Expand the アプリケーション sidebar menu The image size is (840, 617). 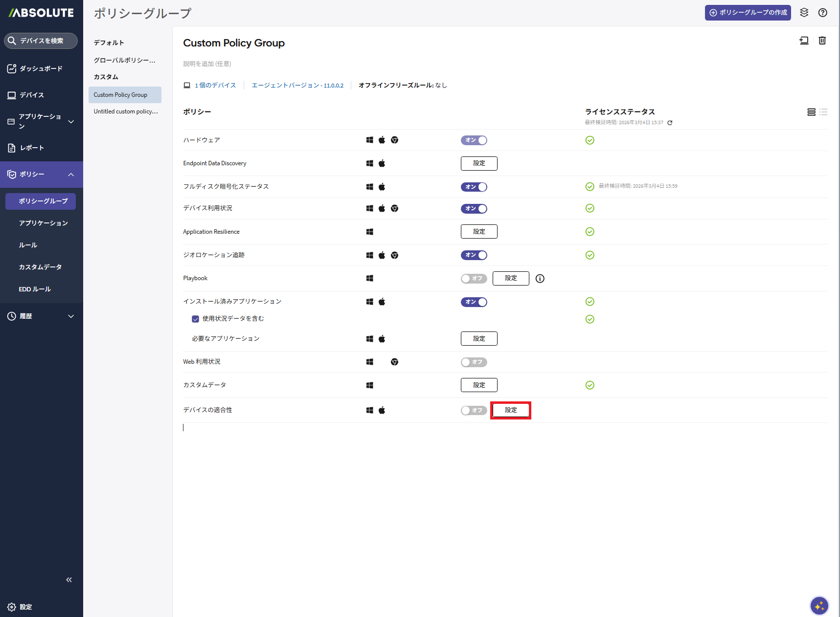(71, 122)
